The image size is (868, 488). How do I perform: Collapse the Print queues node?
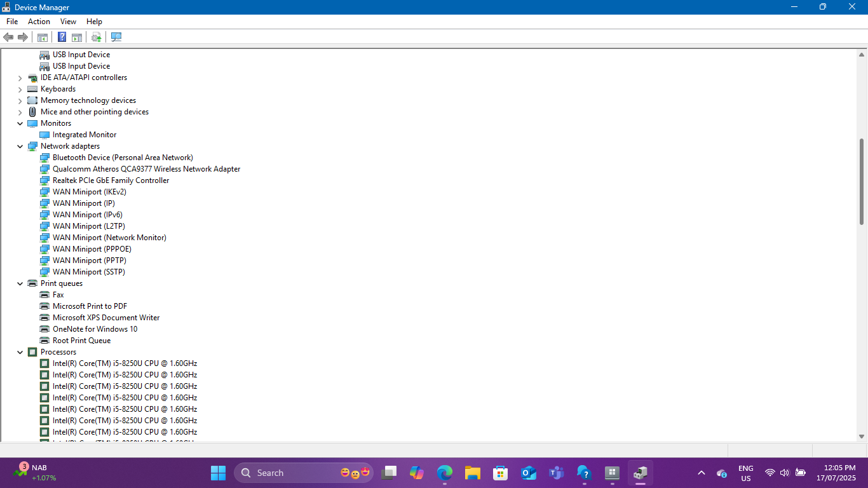[x=20, y=283]
